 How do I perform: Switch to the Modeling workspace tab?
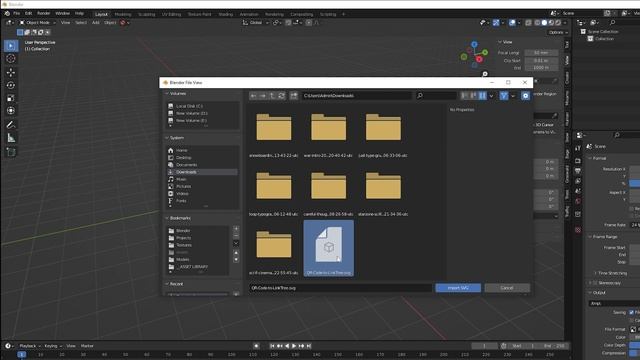[123, 14]
